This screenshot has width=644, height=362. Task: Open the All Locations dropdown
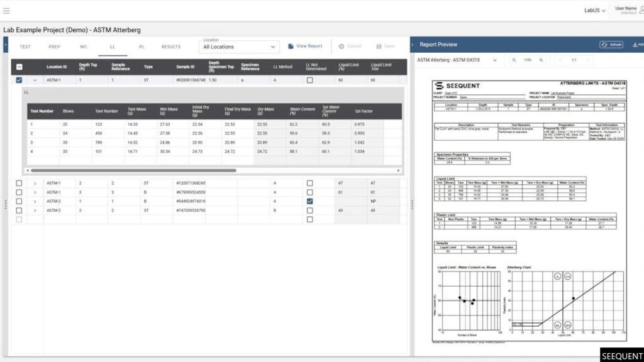[x=239, y=47]
